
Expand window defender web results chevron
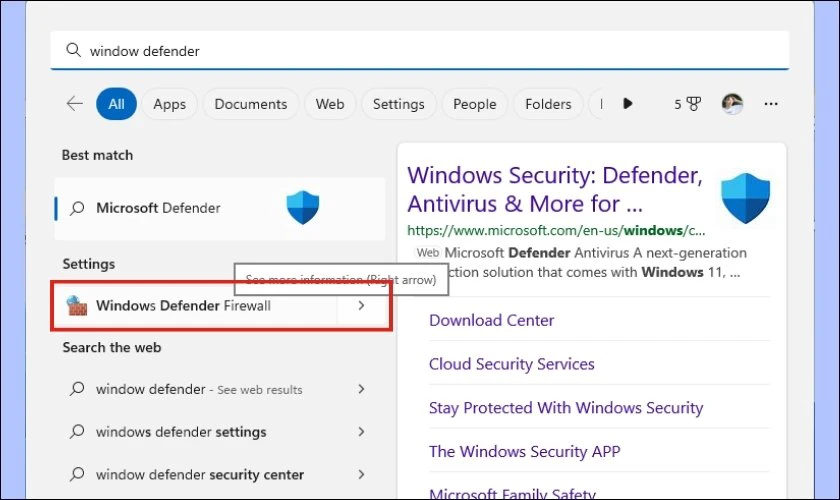click(x=362, y=389)
